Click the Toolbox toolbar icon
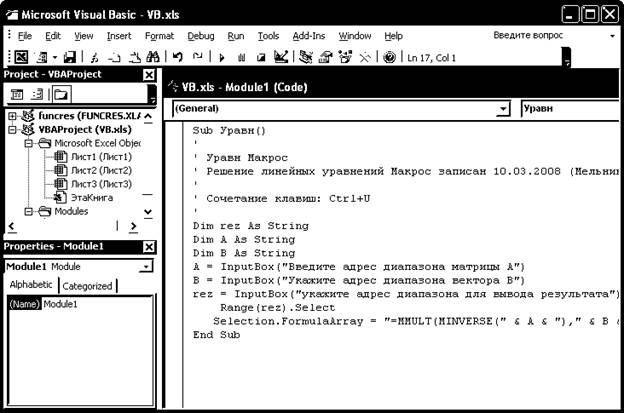Image resolution: width=624 pixels, height=413 pixels. 365,58
